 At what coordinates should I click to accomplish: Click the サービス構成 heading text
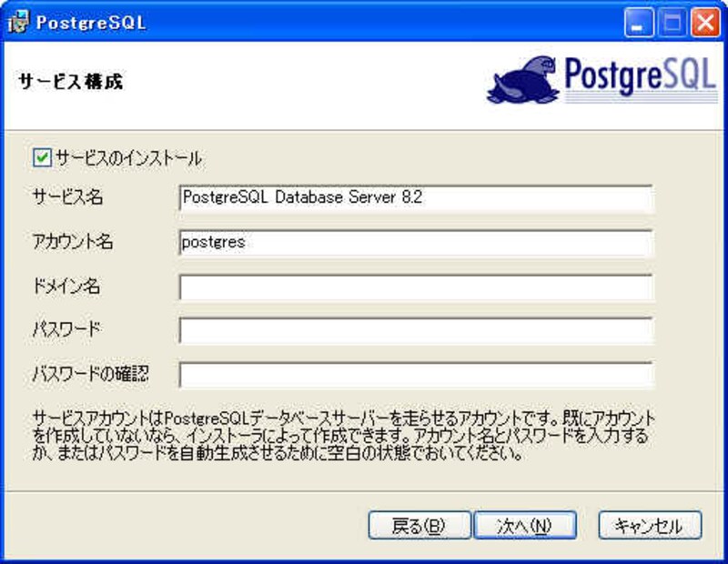pos(71,82)
